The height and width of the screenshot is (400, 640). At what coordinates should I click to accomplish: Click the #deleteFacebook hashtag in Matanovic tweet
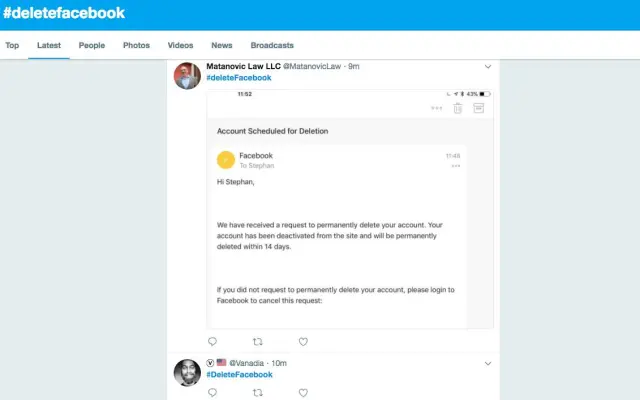pos(239,78)
